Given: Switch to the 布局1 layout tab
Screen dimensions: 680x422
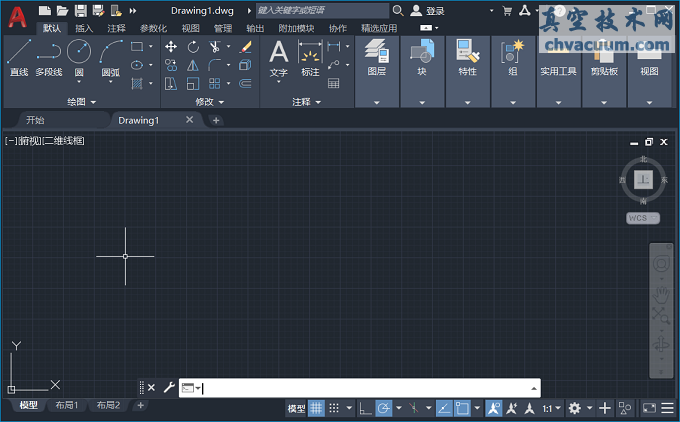Looking at the screenshot, I should pos(68,405).
